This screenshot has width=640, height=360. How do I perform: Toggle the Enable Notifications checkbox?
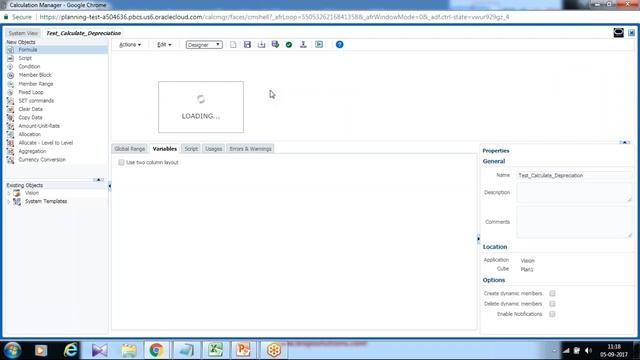(552, 314)
